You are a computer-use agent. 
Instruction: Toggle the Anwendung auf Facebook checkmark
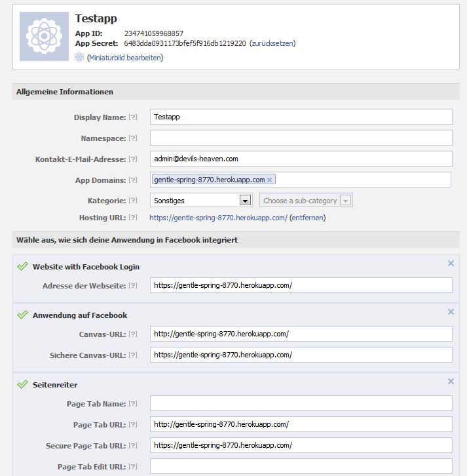click(22, 315)
